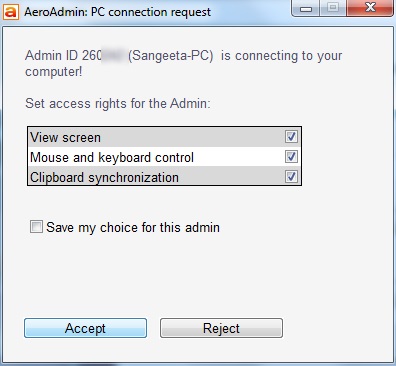Image resolution: width=396 pixels, height=366 pixels.
Task: Click the word 'computer!' in the message
Action: coord(54,72)
